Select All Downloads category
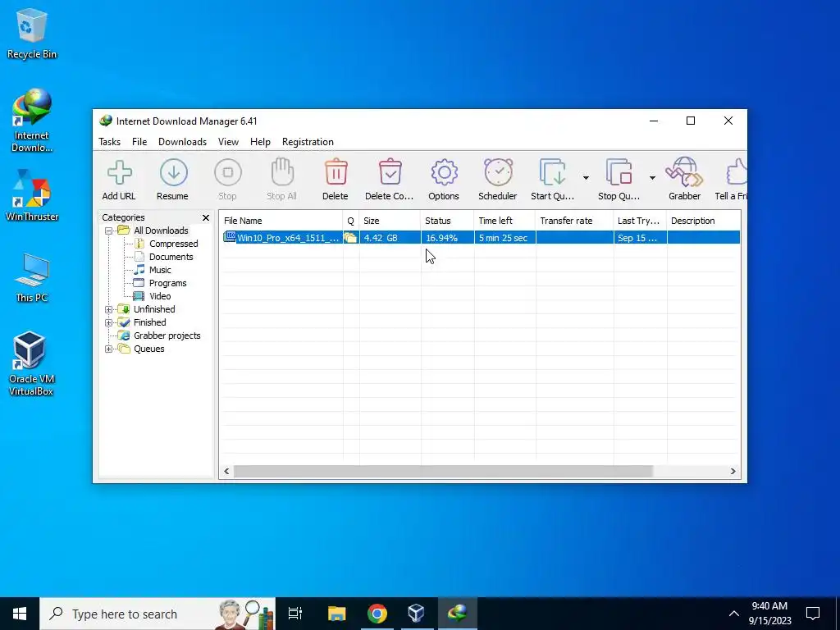 [x=161, y=231]
